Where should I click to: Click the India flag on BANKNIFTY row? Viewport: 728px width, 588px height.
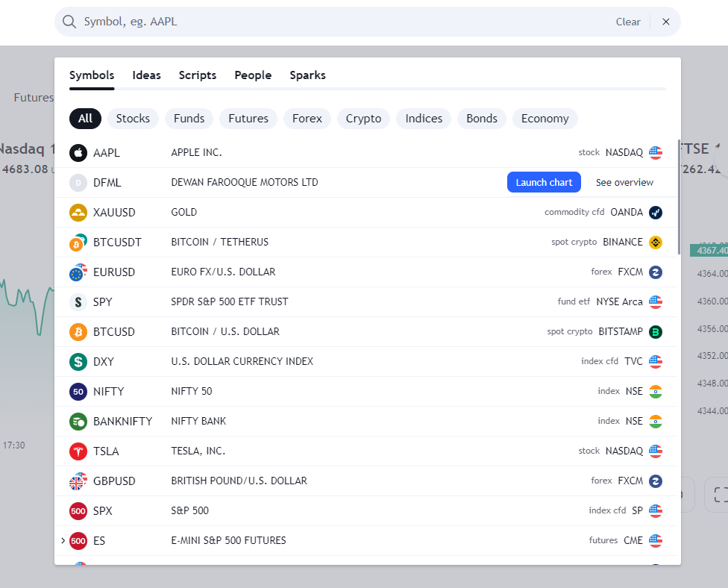(x=656, y=422)
